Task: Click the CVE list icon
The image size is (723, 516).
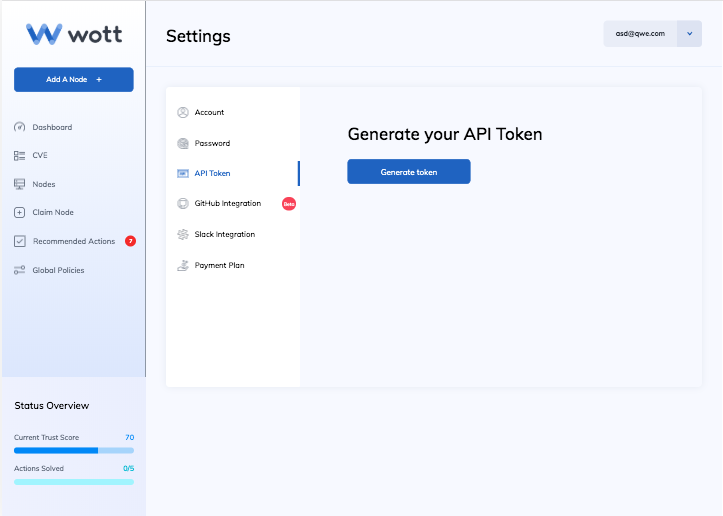Action: tap(19, 155)
